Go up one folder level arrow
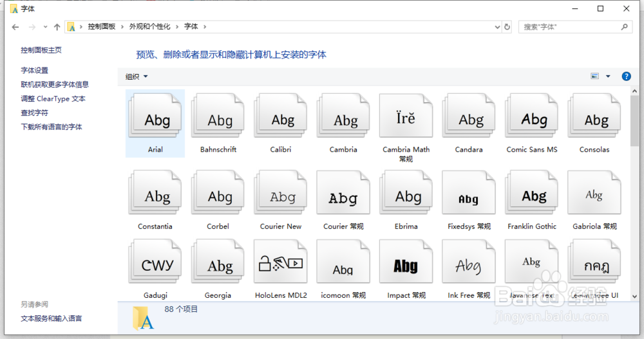The width and height of the screenshot is (644, 339). tap(57, 27)
